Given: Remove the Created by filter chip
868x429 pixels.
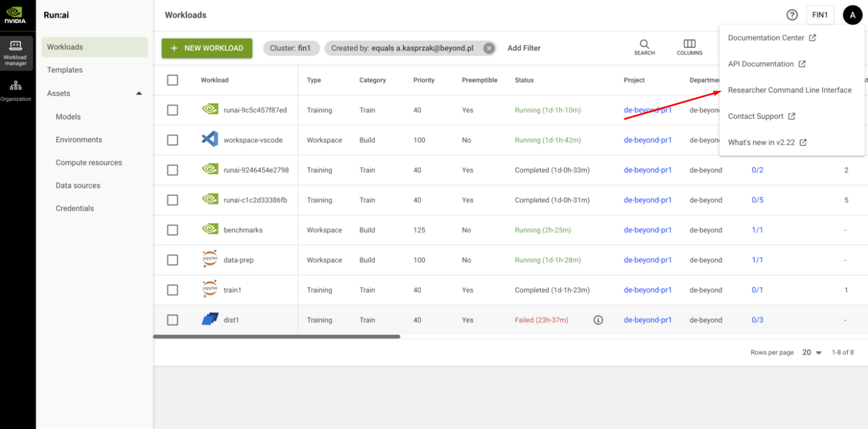Looking at the screenshot, I should [489, 48].
